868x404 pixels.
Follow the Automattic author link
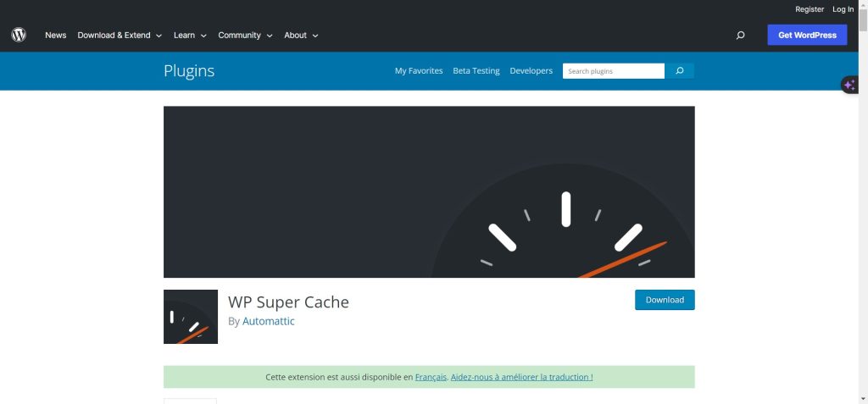pos(269,322)
